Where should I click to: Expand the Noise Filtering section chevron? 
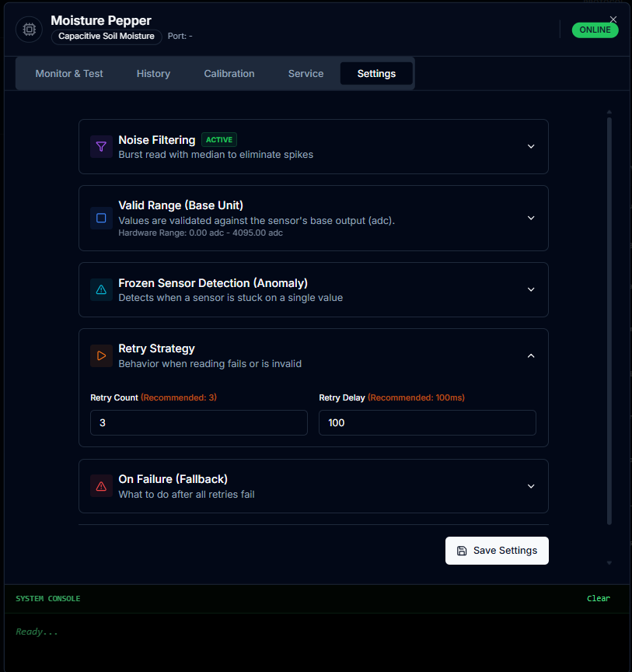click(531, 146)
